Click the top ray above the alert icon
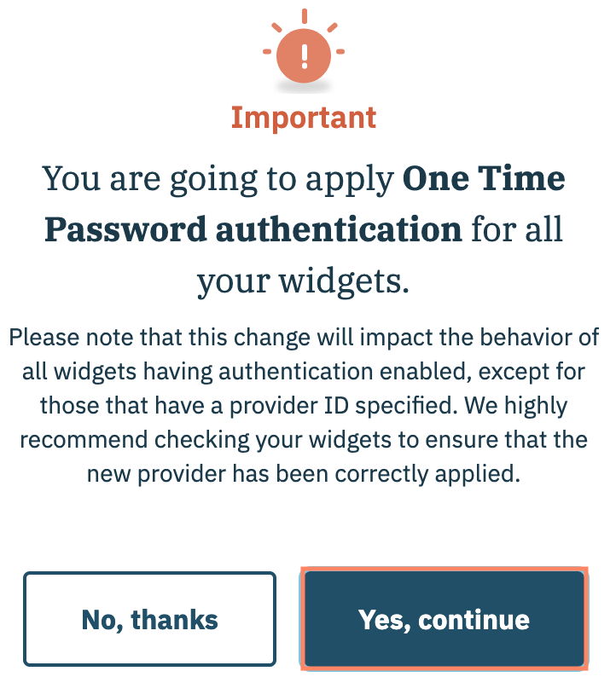 304,15
